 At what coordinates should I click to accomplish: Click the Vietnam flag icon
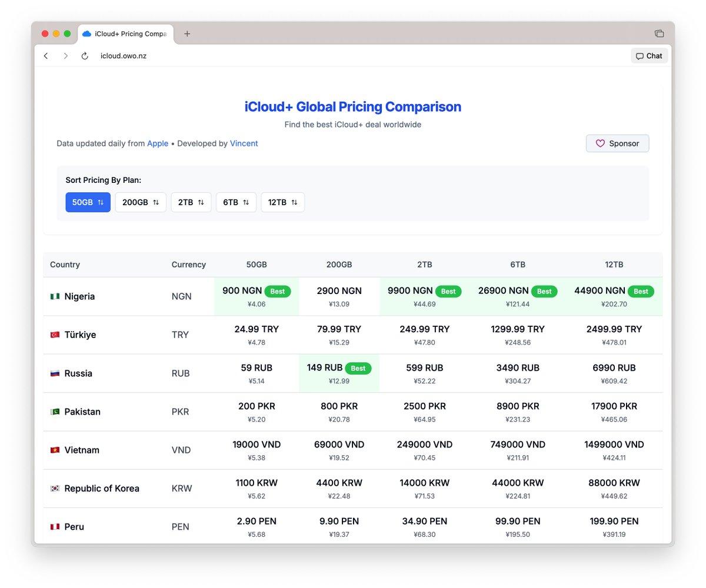(x=55, y=450)
